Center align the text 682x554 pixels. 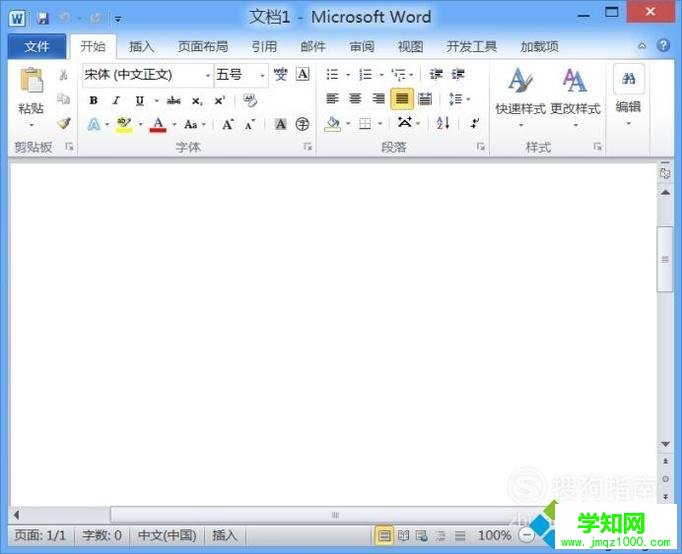click(355, 99)
